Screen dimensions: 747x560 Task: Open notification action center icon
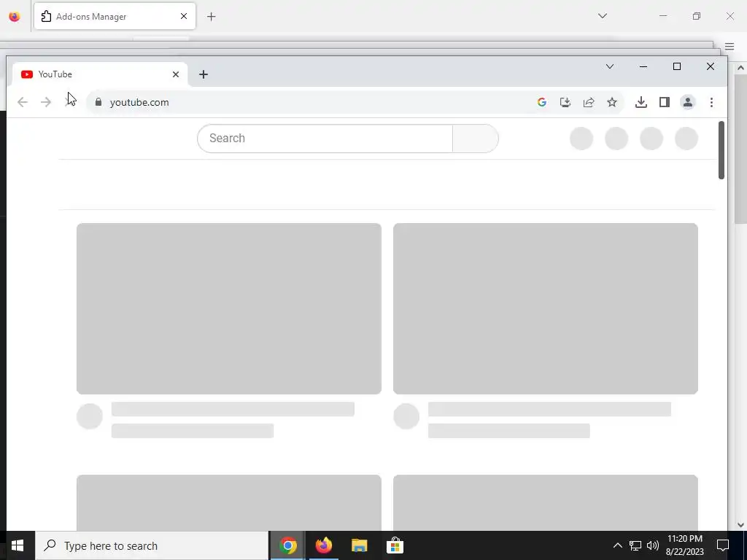tap(723, 545)
